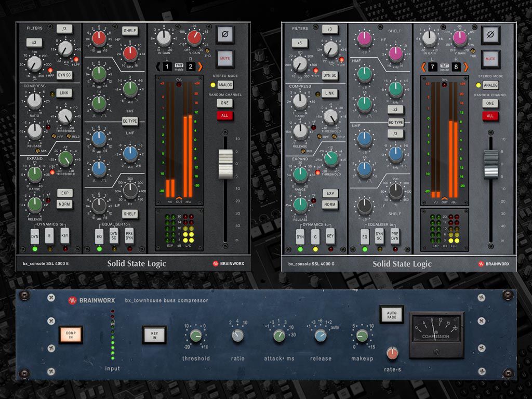This screenshot has height=399, width=532.
Task: Click the phase invert button on SSL 4000 E
Action: (x=225, y=35)
